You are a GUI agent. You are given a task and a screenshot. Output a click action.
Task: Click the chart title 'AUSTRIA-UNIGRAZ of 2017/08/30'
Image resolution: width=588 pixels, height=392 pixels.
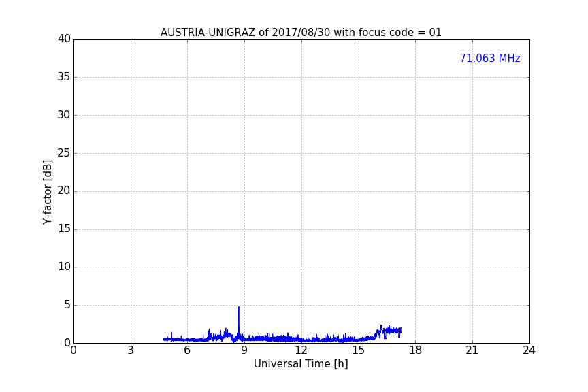246,33
